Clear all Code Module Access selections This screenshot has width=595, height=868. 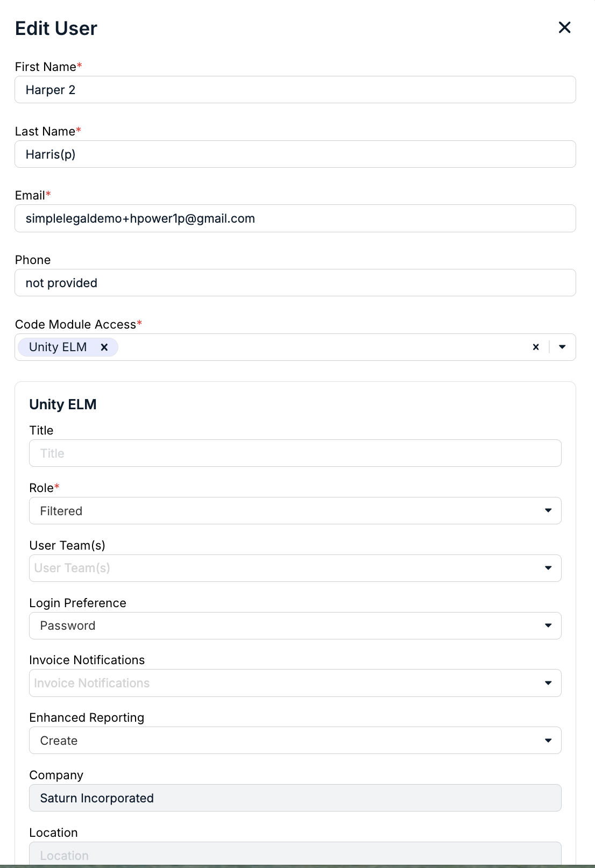[536, 347]
